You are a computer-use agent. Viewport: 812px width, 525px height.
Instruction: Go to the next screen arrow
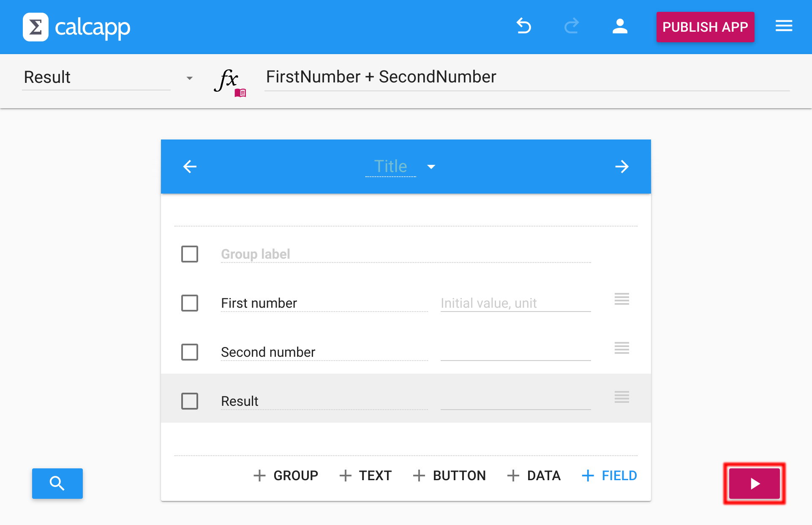[x=621, y=167]
